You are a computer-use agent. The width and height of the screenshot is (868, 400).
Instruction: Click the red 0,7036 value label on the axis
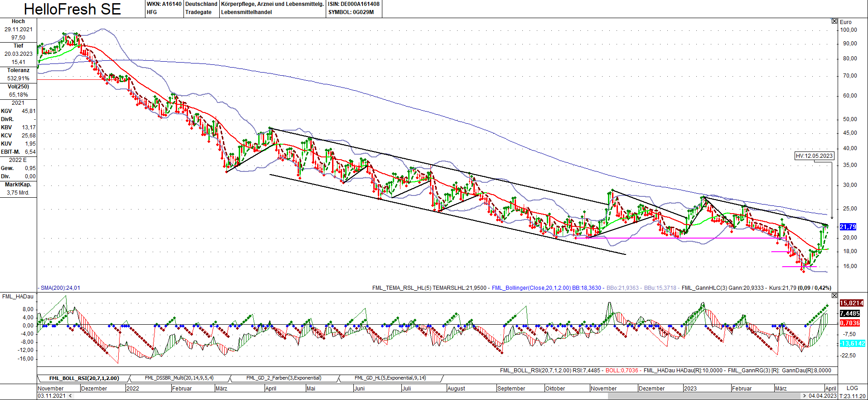[x=850, y=323]
